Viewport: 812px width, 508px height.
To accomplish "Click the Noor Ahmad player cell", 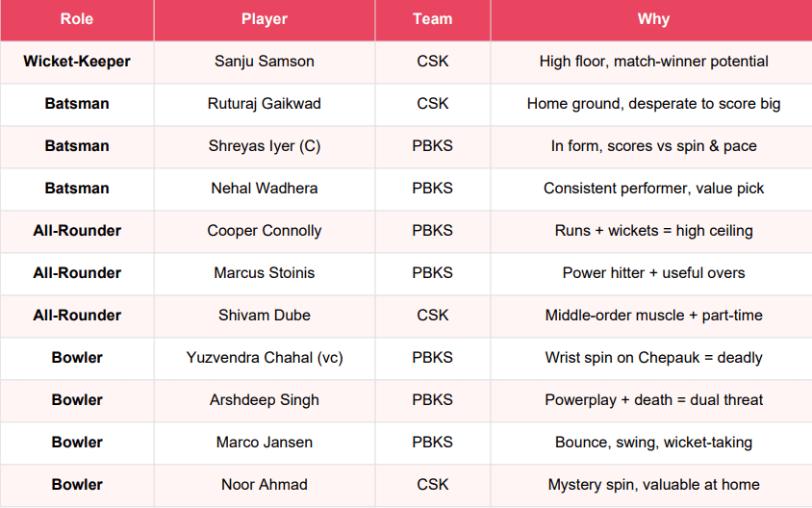I will tap(265, 485).
